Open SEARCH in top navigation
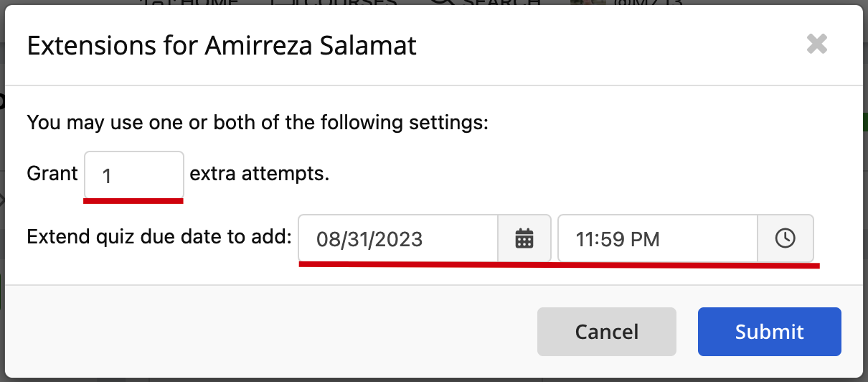Image resolution: width=868 pixels, height=382 pixels. (503, 2)
